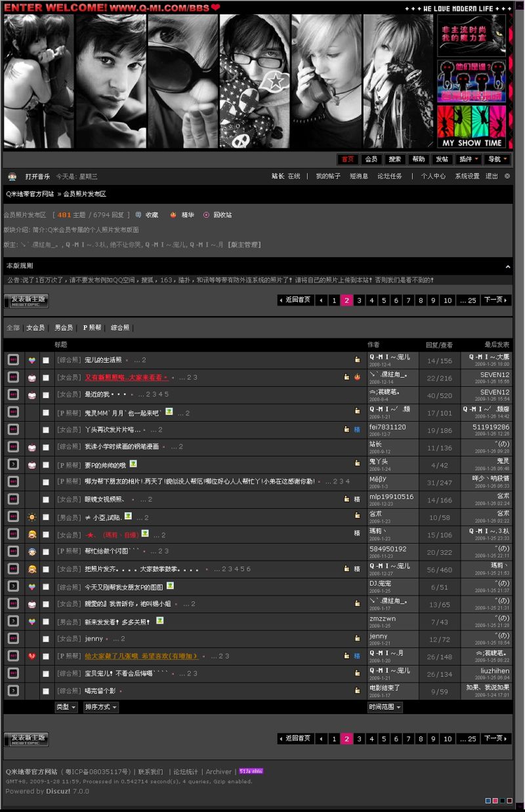The image size is (525, 812).
Task: Select checkbox for 我读小学时候画的钢笔漫画 thread
Action: pos(46,447)
